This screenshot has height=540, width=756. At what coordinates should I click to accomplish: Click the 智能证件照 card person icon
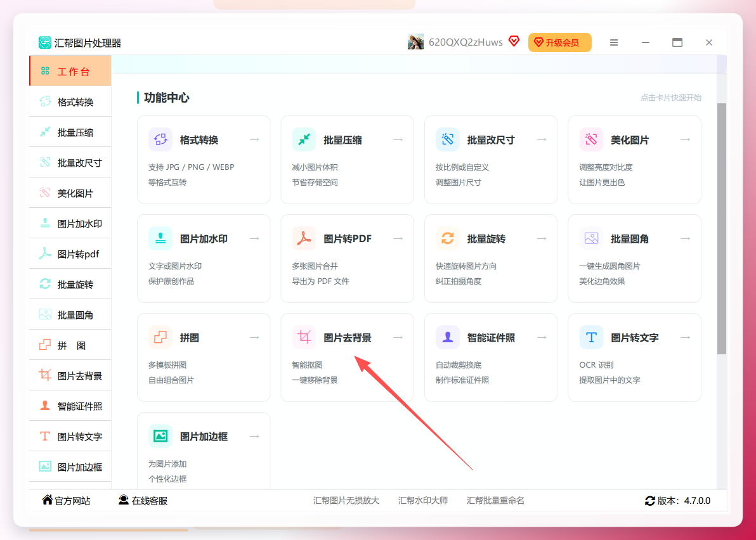click(x=448, y=337)
